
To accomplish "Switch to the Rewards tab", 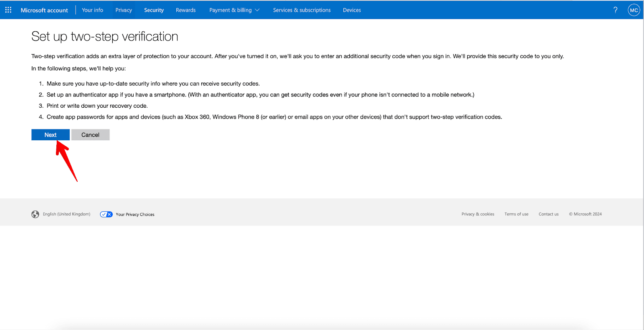I will [186, 10].
